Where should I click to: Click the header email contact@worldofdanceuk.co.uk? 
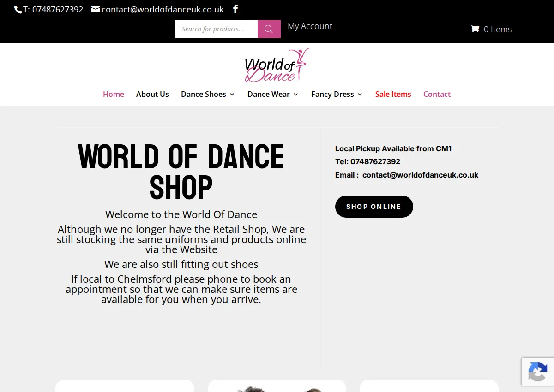163,9
